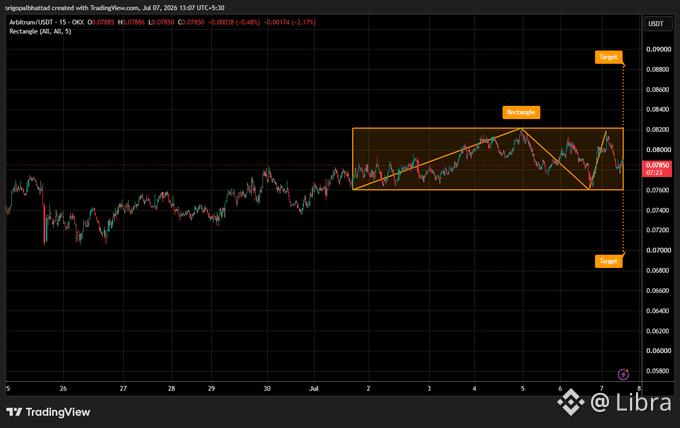Click the 0.08000 price axis label

point(658,150)
